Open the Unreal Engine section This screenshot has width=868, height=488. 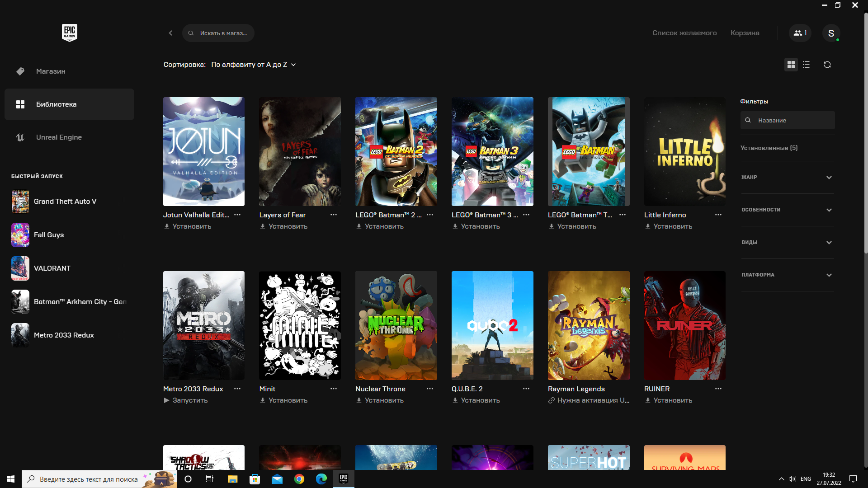[x=69, y=137]
